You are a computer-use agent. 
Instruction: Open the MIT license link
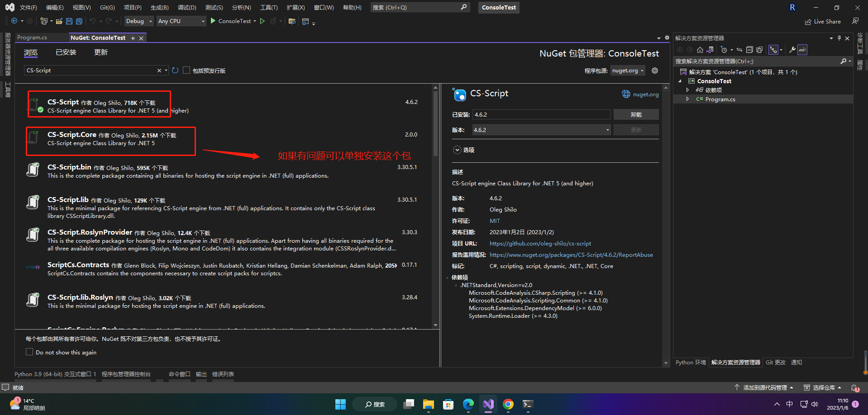495,221
